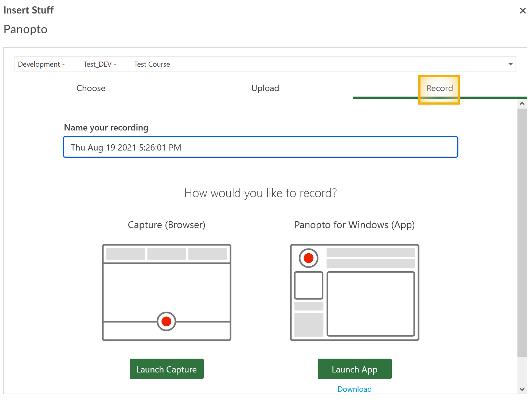Close the Insert Stuff dialog

pyautogui.click(x=523, y=11)
